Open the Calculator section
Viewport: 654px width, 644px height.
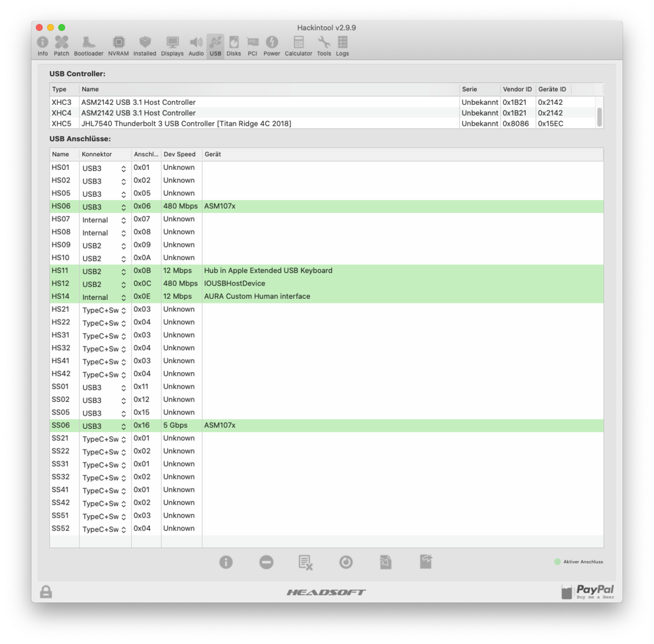298,47
